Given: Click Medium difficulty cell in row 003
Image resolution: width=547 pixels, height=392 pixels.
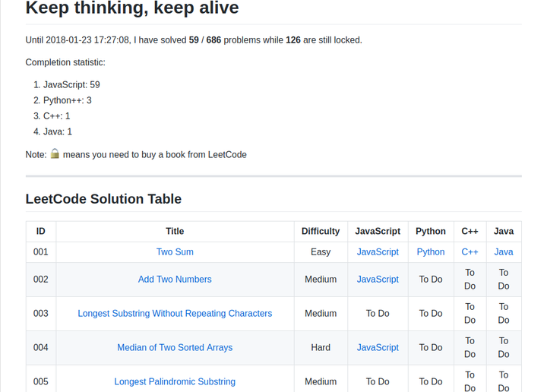Looking at the screenshot, I should 321,313.
